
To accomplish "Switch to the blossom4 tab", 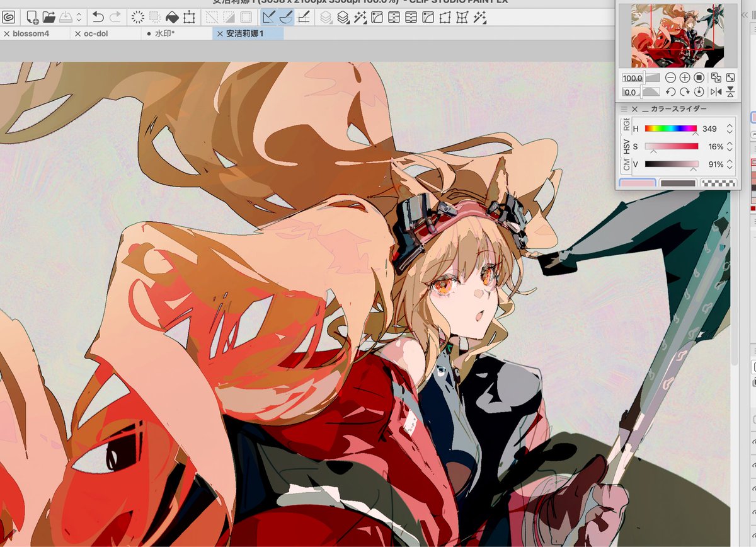I will [x=31, y=33].
